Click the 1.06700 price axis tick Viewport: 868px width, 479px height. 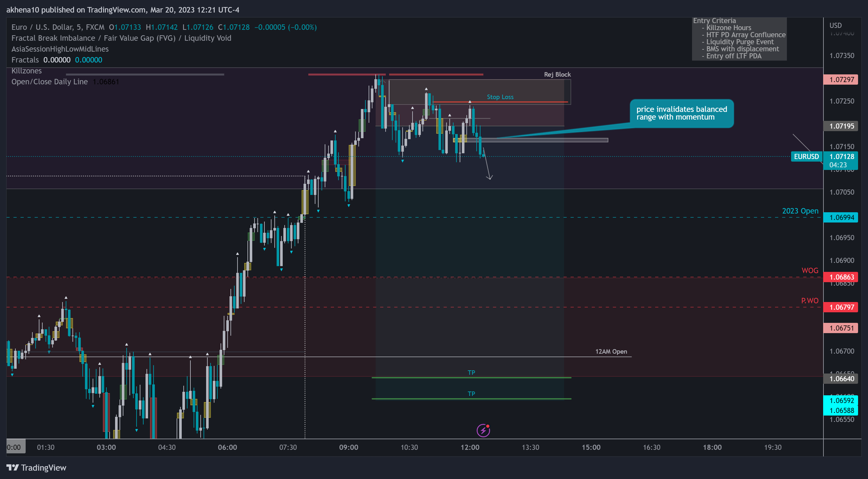coord(841,351)
